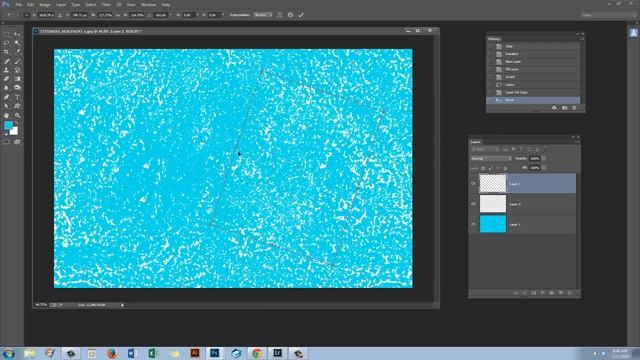Select the Dodge tool
This screenshot has width=640, height=360.
pyautogui.click(x=17, y=87)
